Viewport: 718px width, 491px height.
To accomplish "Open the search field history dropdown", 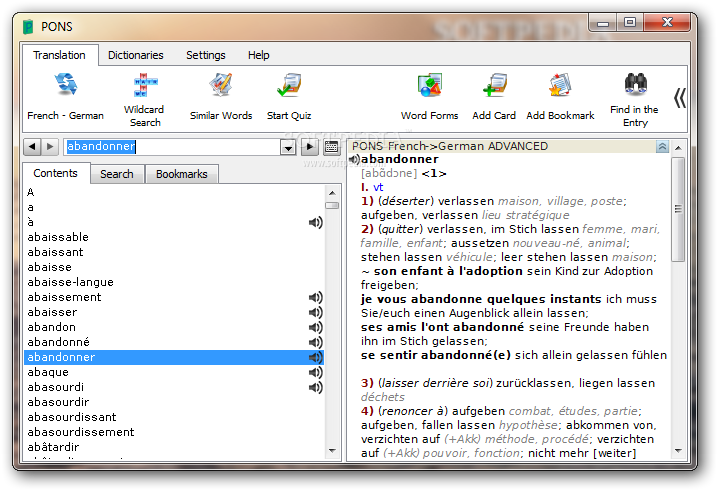I will 288,147.
